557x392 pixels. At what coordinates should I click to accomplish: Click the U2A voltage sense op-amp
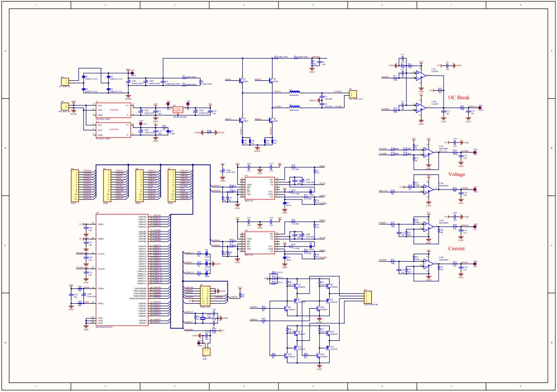tap(429, 152)
